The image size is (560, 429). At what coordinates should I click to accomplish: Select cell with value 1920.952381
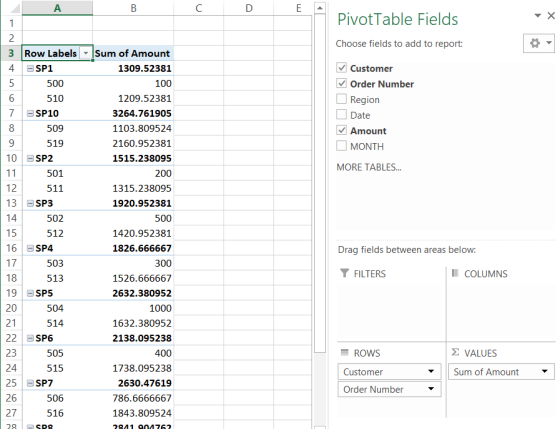(x=133, y=203)
